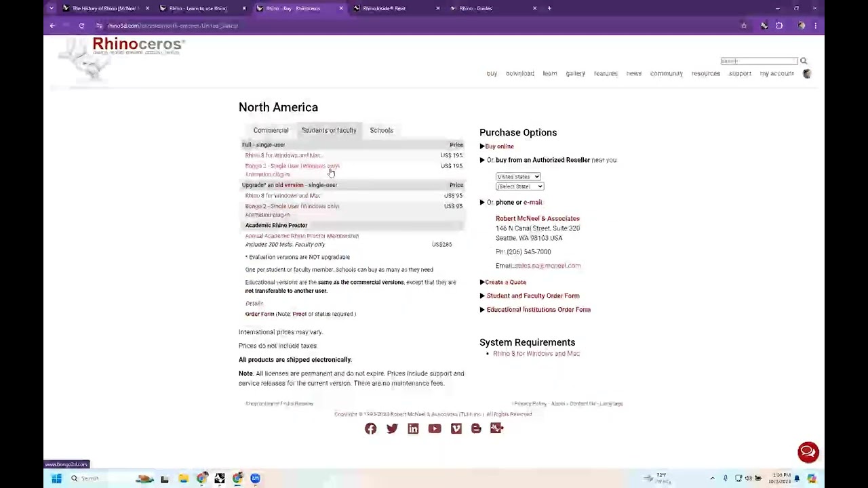Open the Select State dropdown
The height and width of the screenshot is (488, 868).
519,186
